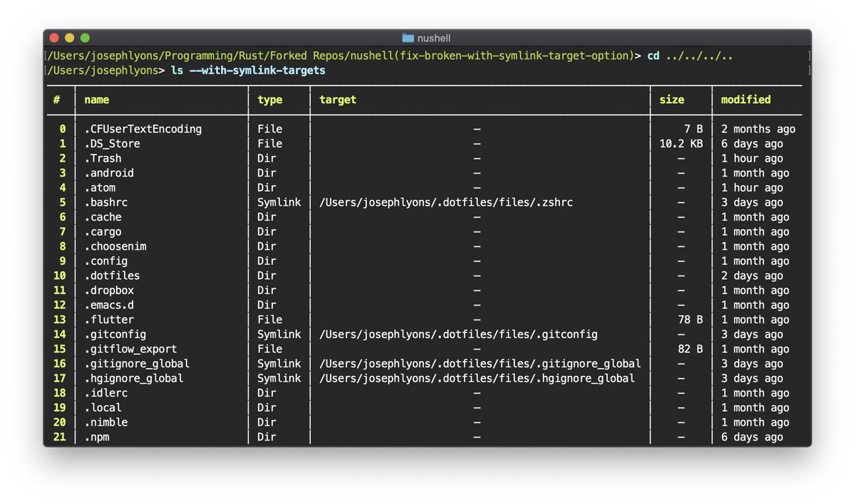This screenshot has width=855, height=504.
Task: Select the .cargo directory name
Action: [x=103, y=231]
